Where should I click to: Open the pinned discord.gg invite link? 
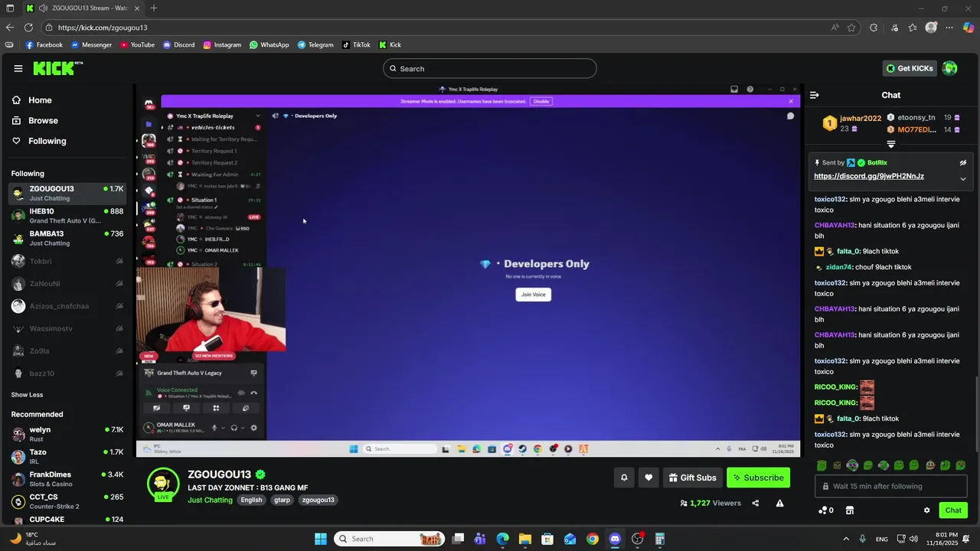click(869, 176)
